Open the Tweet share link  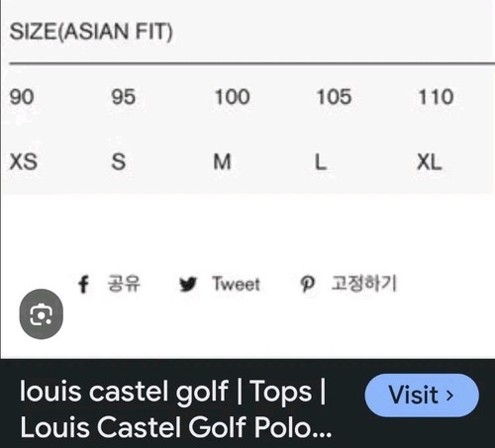tap(237, 284)
